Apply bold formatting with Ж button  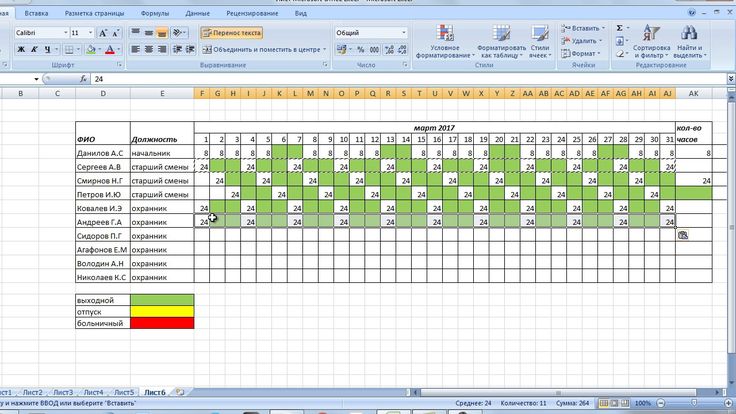21,49
